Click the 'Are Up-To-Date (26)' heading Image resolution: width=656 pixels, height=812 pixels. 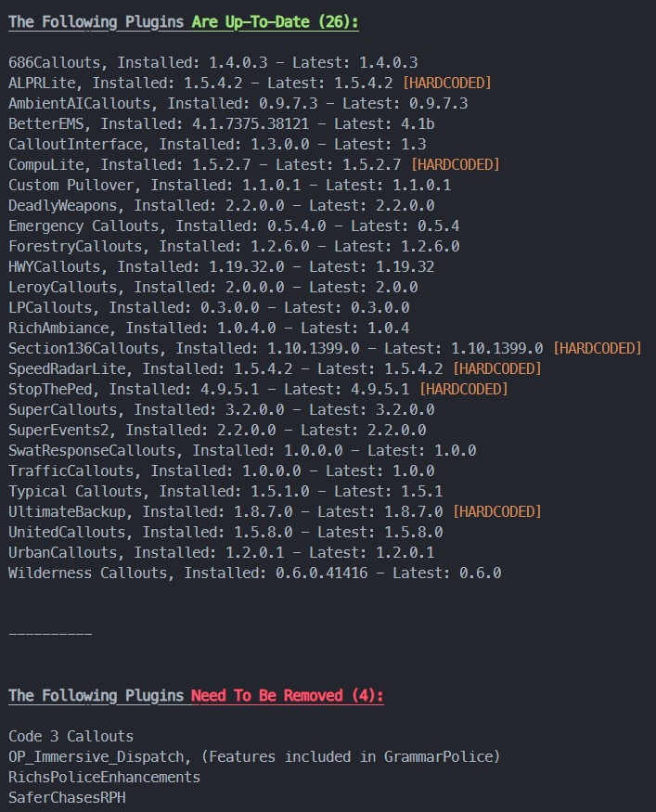[275, 22]
